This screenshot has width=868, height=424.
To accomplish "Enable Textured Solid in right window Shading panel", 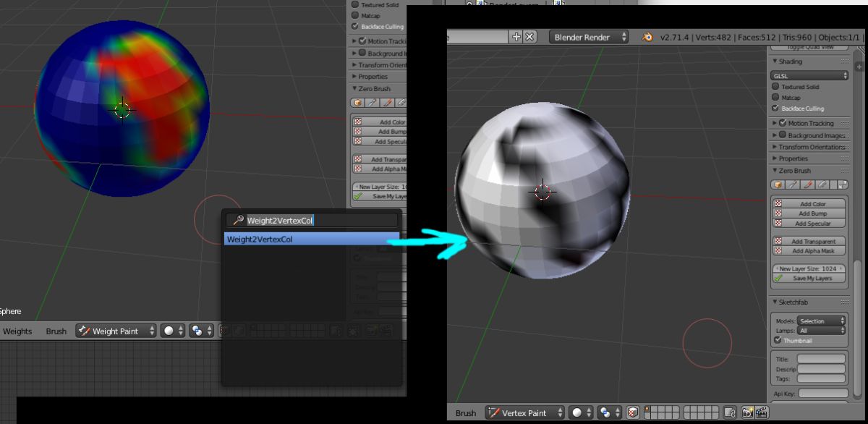I will (775, 87).
